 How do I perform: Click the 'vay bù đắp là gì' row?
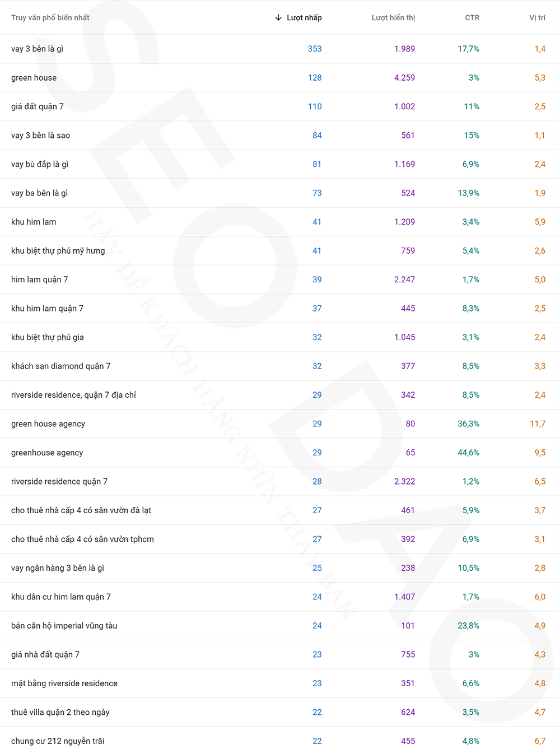pos(40,164)
